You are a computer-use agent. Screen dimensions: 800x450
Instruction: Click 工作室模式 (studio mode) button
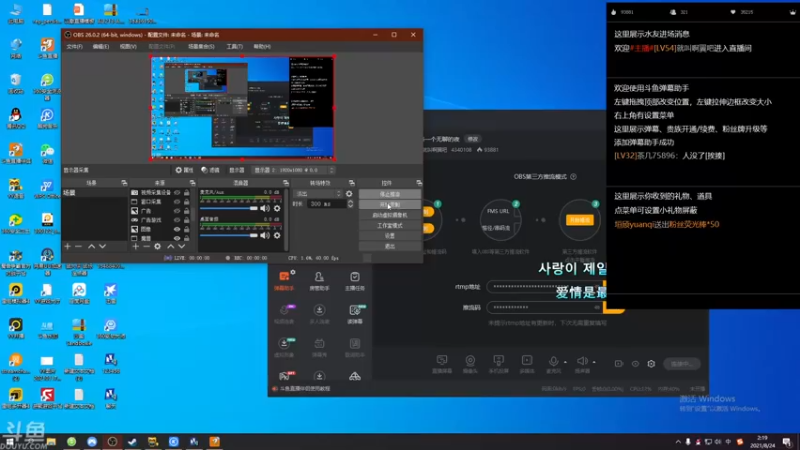tap(390, 226)
